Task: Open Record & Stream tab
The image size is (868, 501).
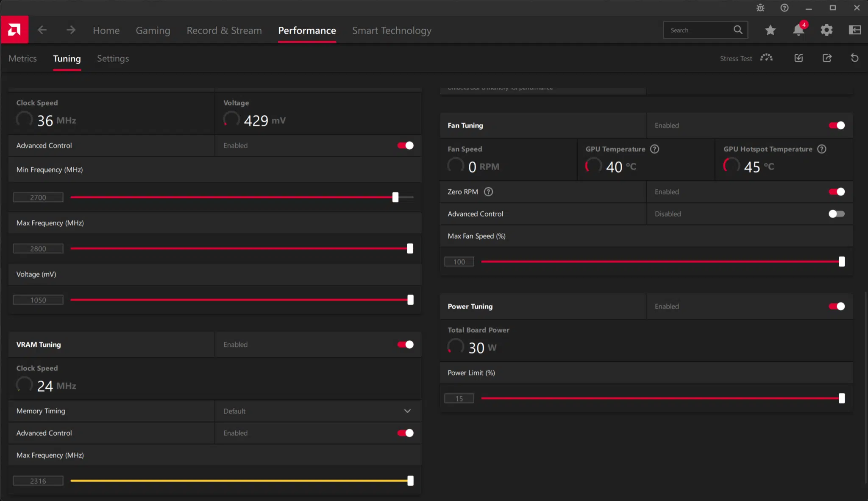Action: coord(224,31)
